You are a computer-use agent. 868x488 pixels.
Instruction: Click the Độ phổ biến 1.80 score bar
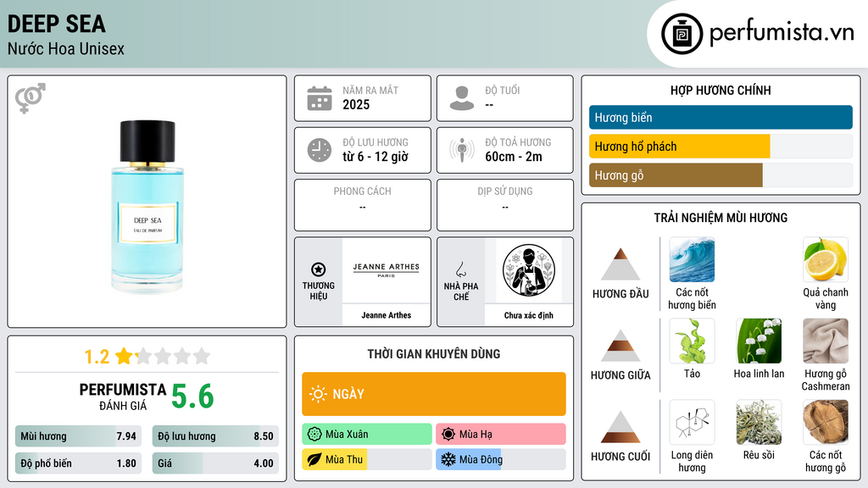(x=78, y=463)
